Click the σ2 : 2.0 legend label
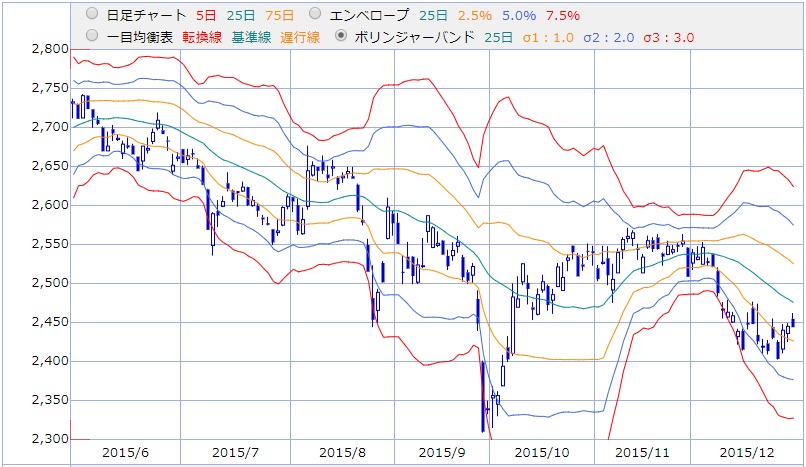 tap(609, 38)
